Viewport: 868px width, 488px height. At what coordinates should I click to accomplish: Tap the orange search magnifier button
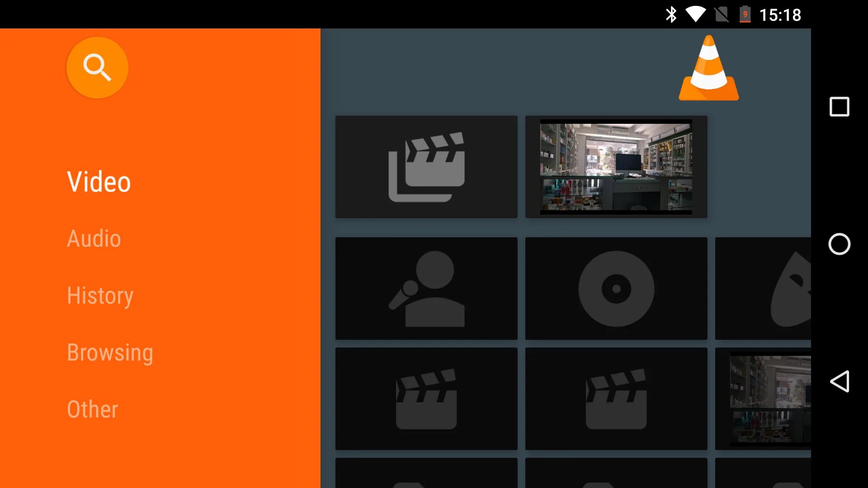coord(97,68)
